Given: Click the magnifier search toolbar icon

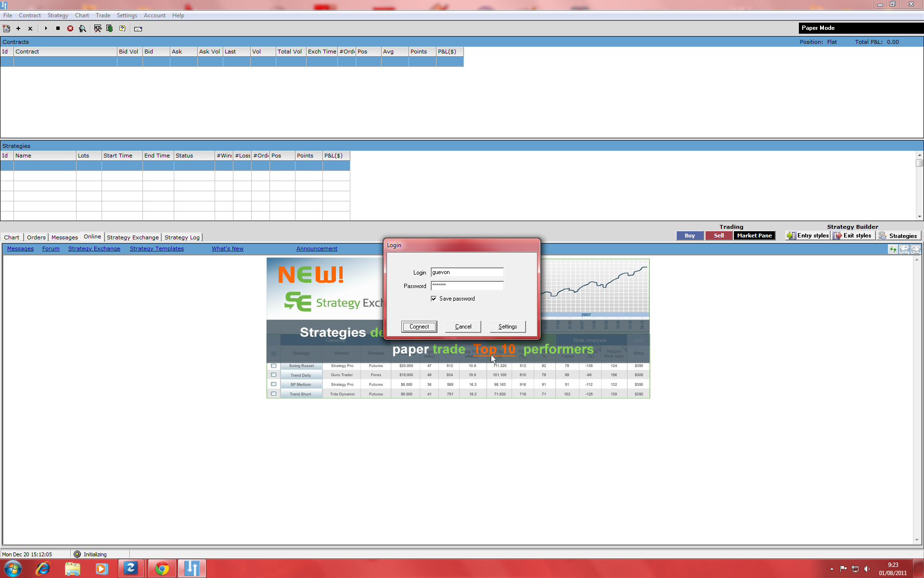Looking at the screenshot, I should click(x=82, y=28).
